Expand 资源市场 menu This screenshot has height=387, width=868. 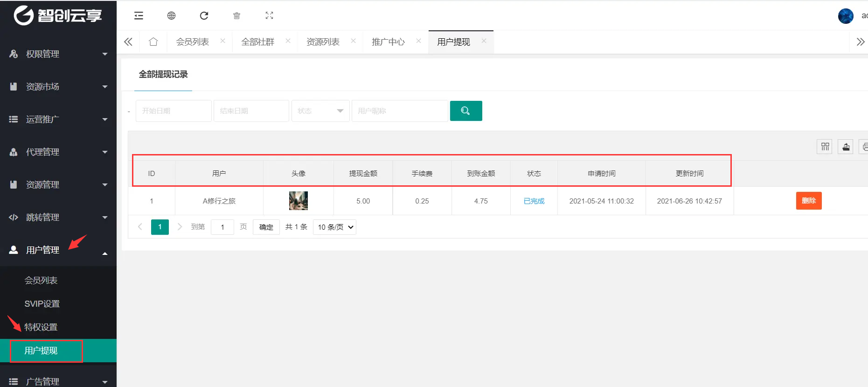pyautogui.click(x=58, y=87)
